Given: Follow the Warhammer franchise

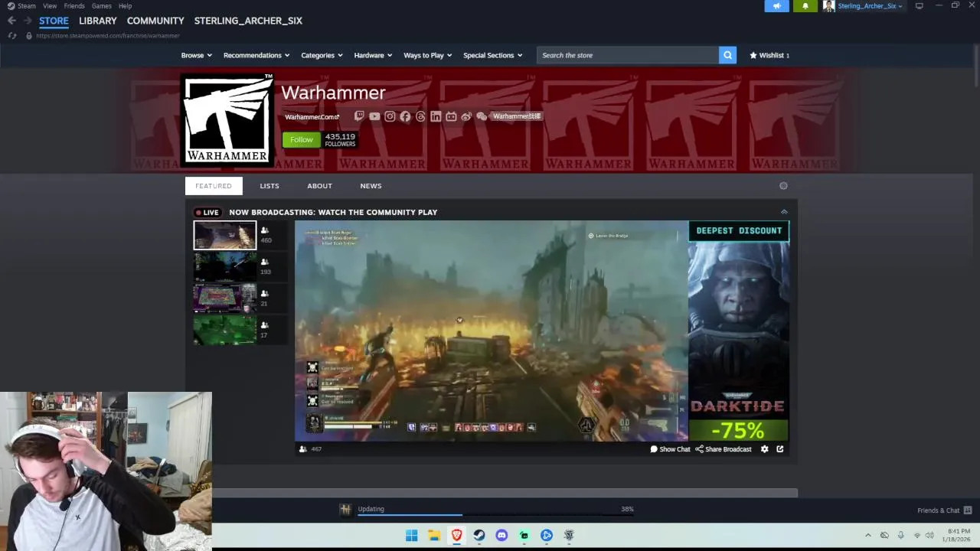Looking at the screenshot, I should click(302, 139).
